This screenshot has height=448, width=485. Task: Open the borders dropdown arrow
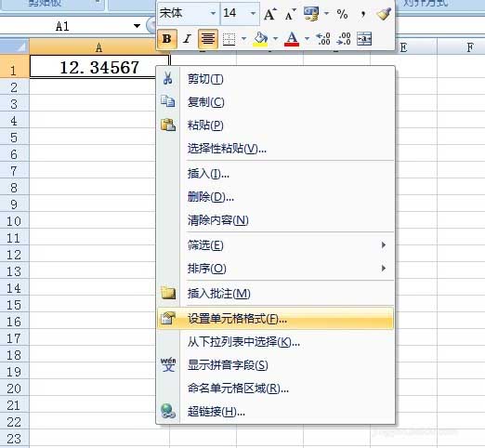[243, 39]
